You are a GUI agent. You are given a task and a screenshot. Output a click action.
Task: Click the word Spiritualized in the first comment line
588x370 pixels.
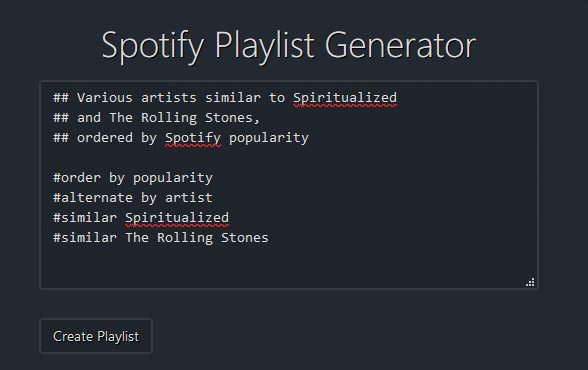click(x=345, y=98)
